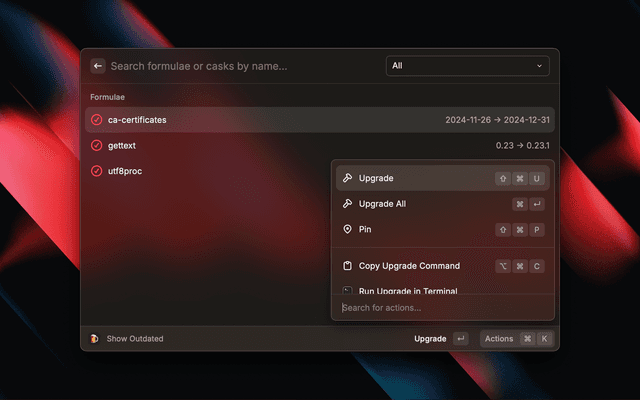Click the chevron arrow in the All dropdown
This screenshot has width=640, height=400.
(x=540, y=66)
